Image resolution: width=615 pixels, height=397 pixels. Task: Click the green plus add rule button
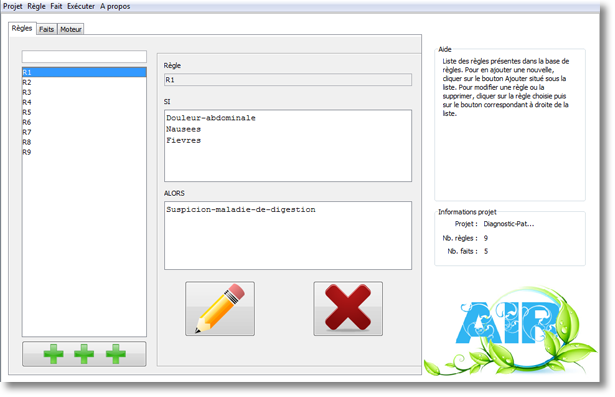84,354
